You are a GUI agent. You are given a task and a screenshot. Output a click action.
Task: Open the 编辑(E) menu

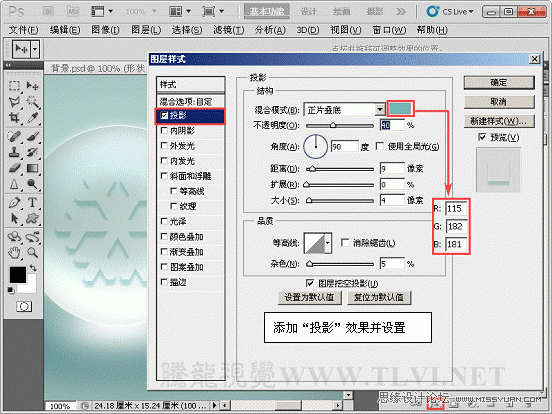point(65,30)
